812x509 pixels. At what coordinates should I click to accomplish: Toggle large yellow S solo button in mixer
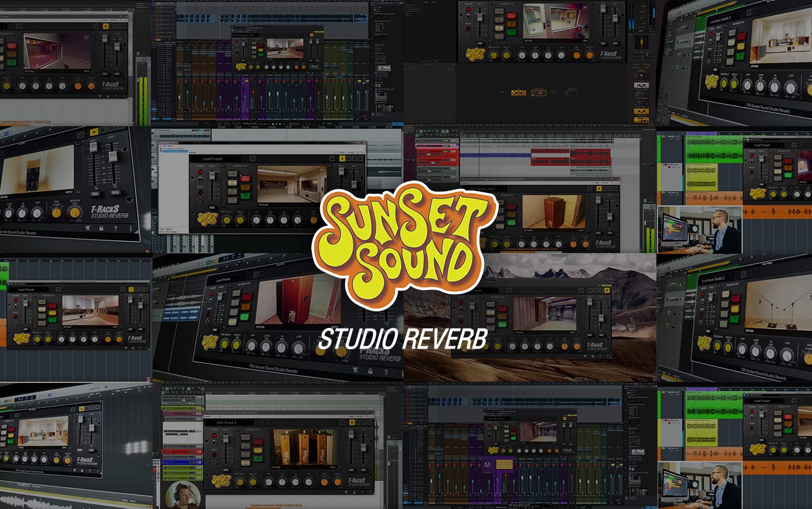504,465
